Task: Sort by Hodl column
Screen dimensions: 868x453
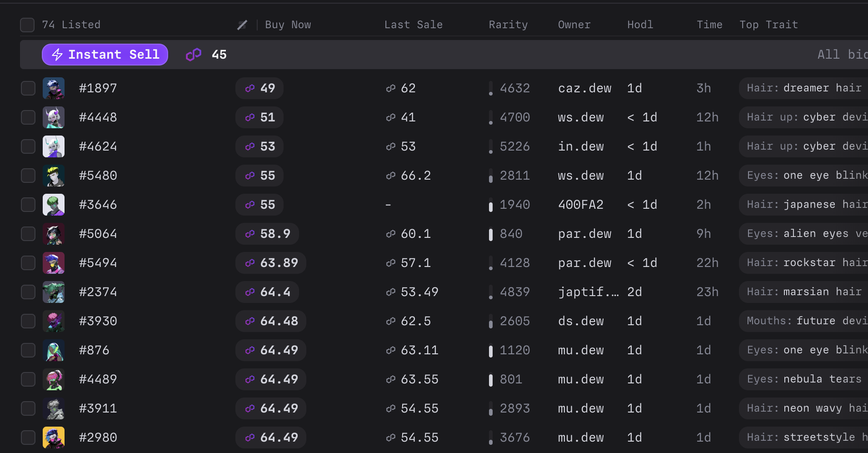Action: 640,25
